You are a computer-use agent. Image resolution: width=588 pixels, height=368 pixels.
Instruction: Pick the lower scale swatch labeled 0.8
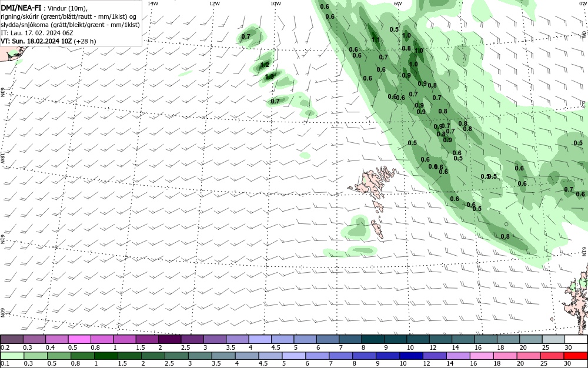point(82,356)
